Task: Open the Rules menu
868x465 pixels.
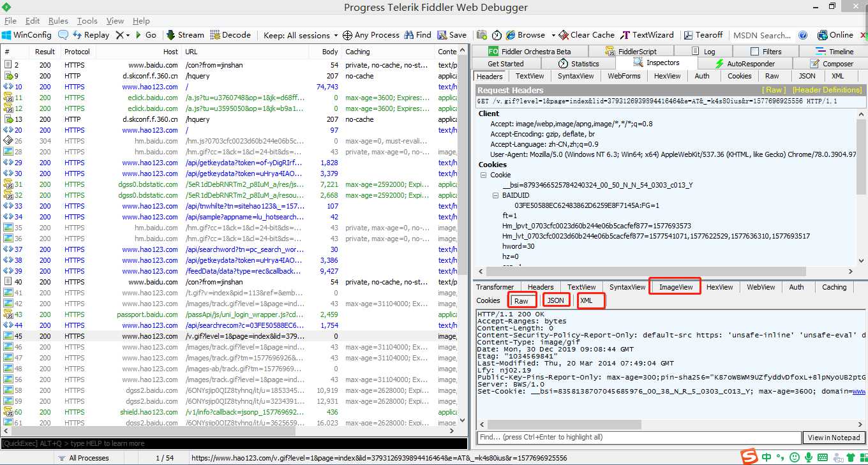Action: click(58, 21)
